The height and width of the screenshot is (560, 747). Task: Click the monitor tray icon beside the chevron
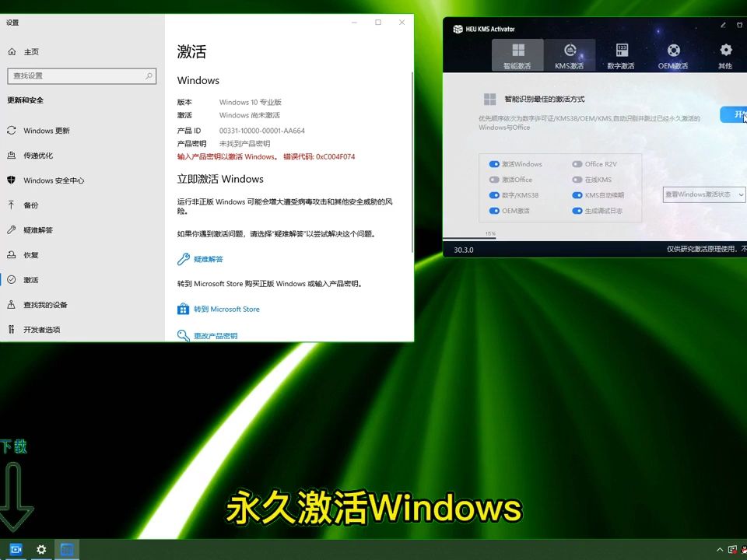click(x=733, y=550)
